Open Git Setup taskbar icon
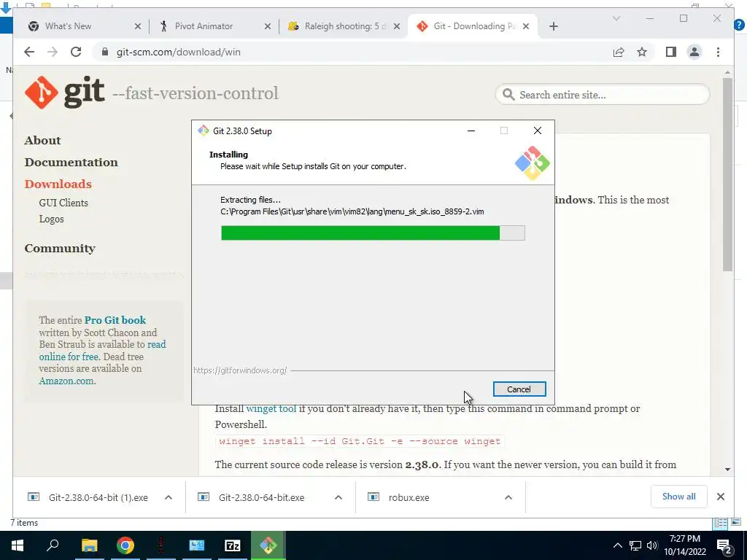 pos(268,545)
